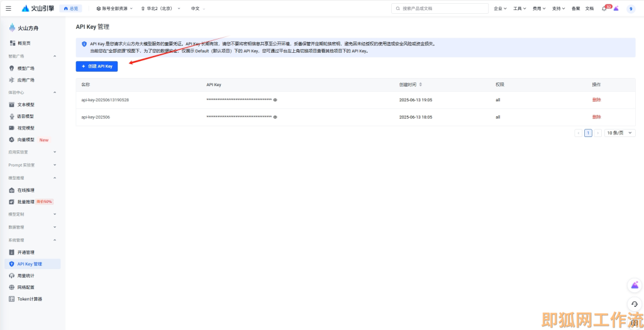The height and width of the screenshot is (330, 644).
Task: Select API Key 管理 in sidebar
Action: (33, 264)
